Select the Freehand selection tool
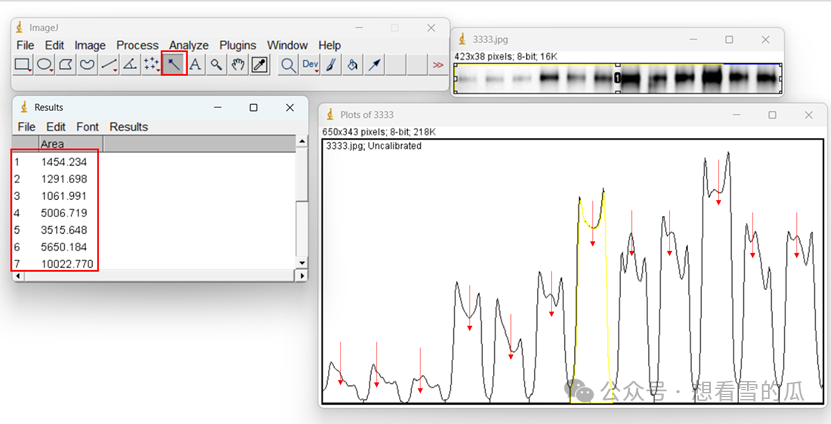Image resolution: width=831 pixels, height=424 pixels. point(87,65)
